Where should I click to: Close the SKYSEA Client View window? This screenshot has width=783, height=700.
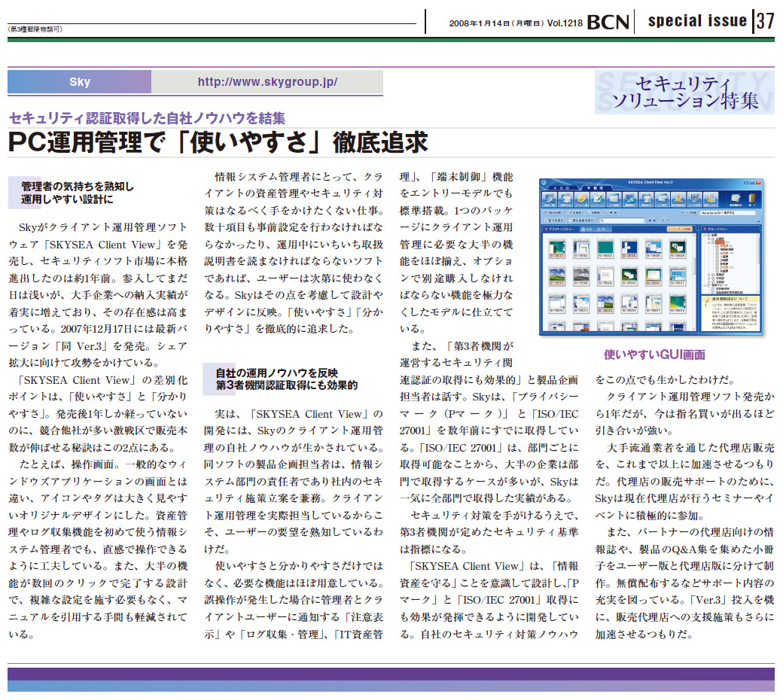759,183
